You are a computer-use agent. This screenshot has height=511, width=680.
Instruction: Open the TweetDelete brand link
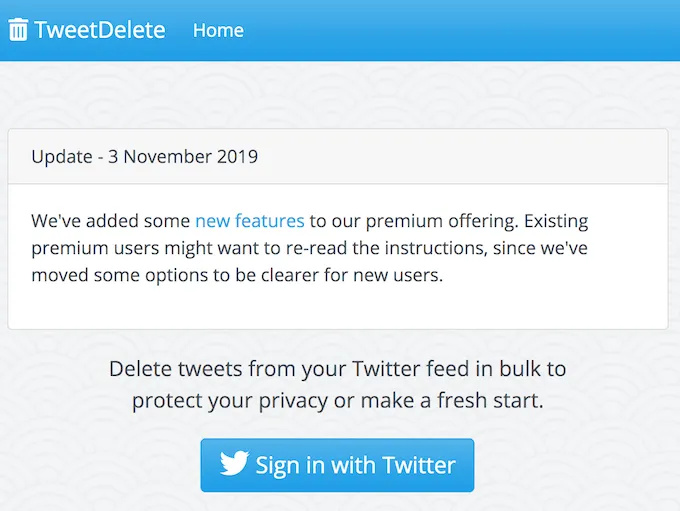tap(99, 30)
